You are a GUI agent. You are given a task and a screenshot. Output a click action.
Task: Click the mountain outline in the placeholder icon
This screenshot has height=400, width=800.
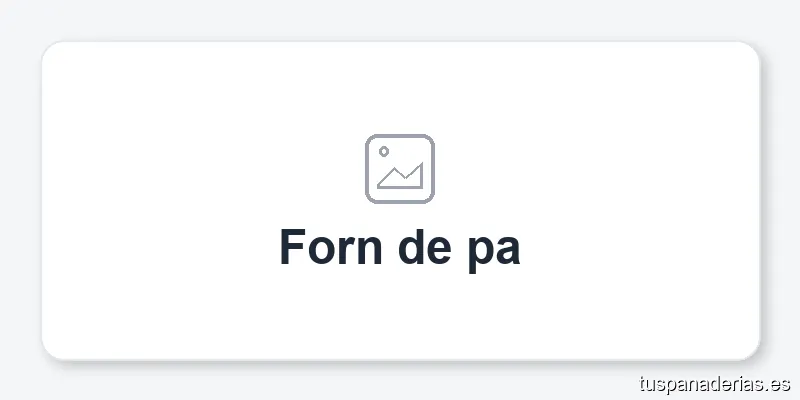(401, 178)
